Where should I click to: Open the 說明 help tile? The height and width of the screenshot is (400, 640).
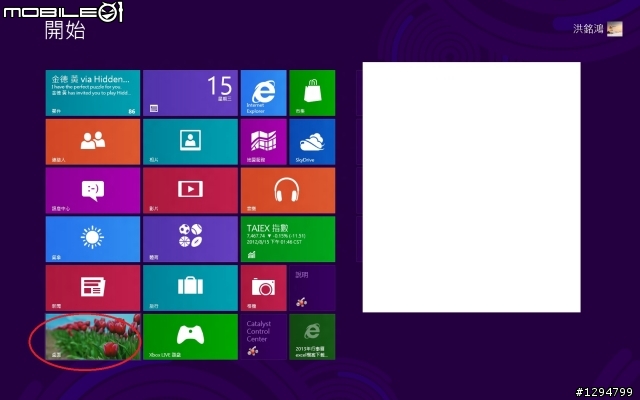click(x=312, y=288)
